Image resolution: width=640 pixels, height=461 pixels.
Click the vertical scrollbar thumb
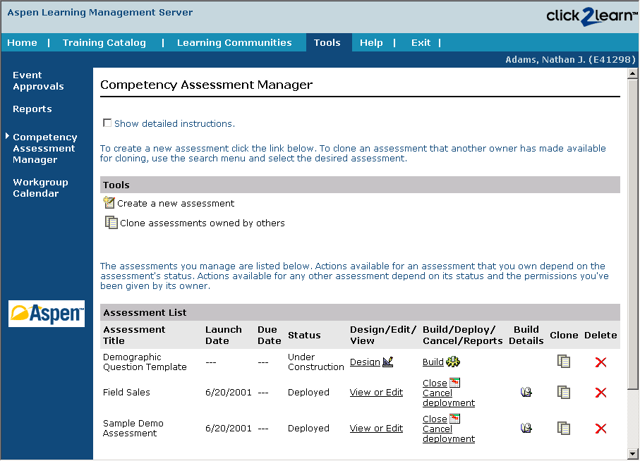[x=633, y=234]
